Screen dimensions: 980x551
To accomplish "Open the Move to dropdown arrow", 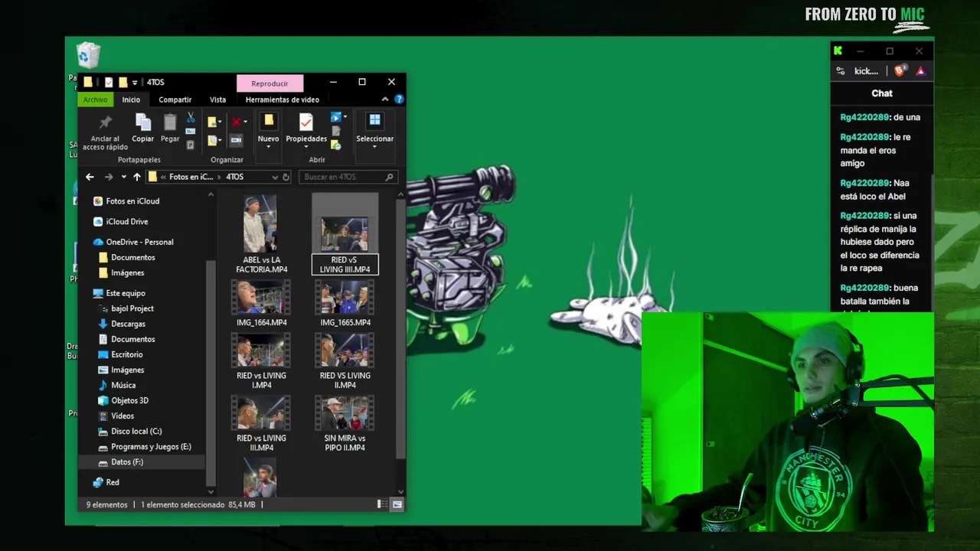I will tap(220, 122).
